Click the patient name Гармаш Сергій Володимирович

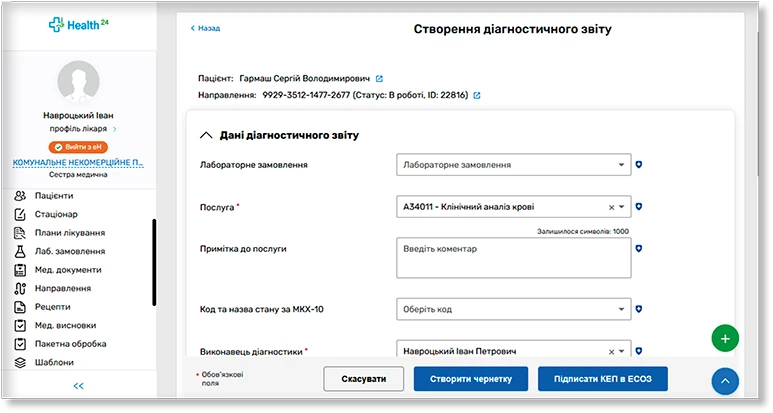point(305,79)
